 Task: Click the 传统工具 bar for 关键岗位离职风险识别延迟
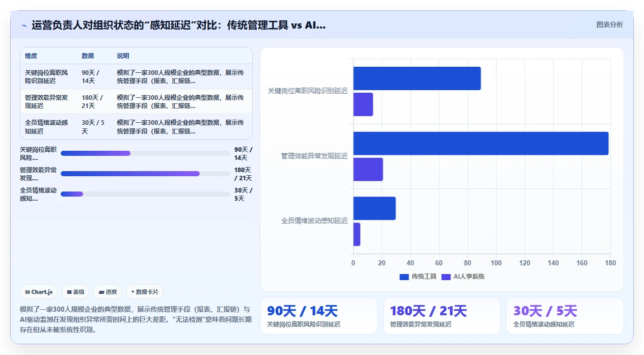pyautogui.click(x=417, y=78)
